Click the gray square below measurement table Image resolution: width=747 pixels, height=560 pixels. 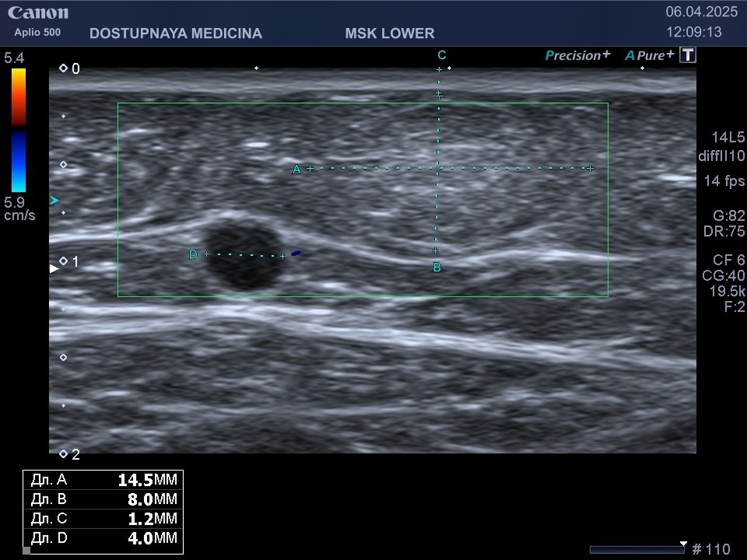tap(26, 550)
